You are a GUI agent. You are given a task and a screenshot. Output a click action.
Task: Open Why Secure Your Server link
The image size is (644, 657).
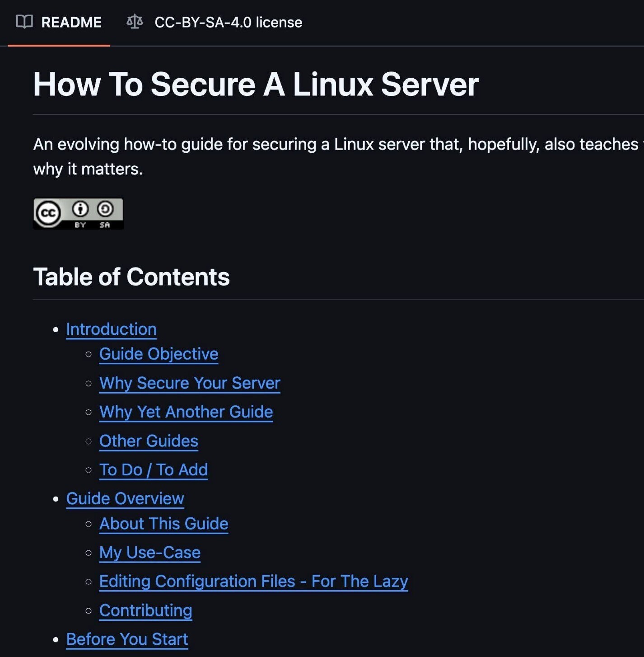(x=190, y=383)
